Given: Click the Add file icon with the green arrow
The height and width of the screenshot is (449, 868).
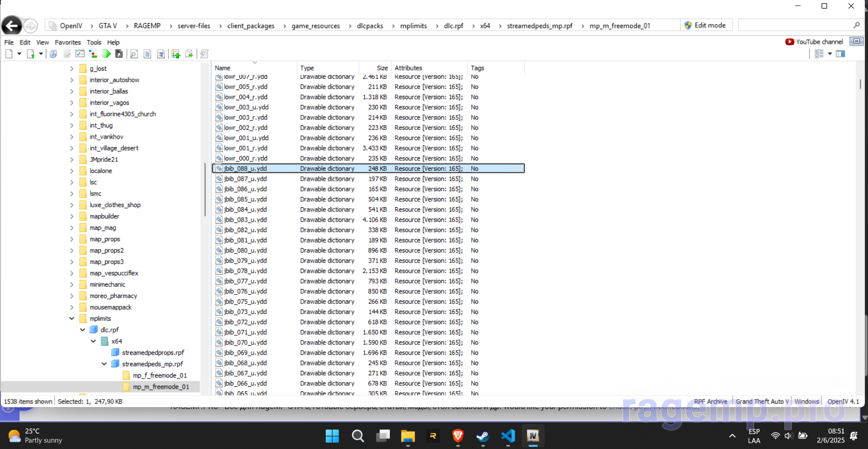Looking at the screenshot, I should coord(30,54).
